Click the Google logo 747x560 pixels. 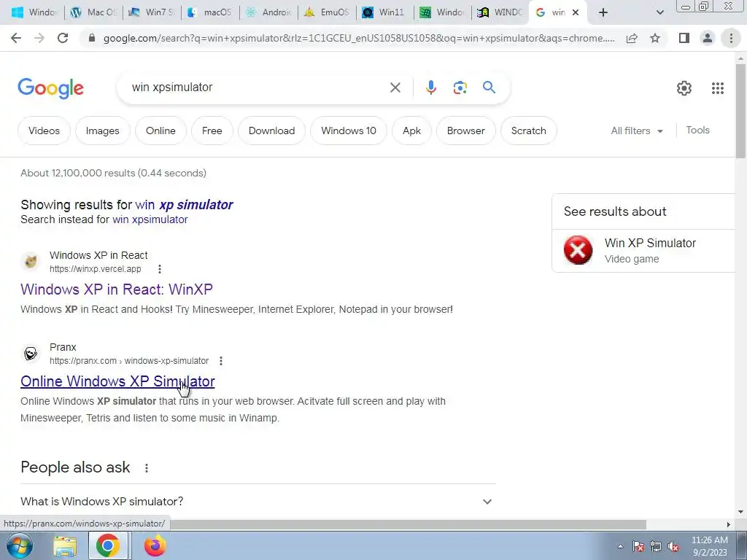click(50, 88)
